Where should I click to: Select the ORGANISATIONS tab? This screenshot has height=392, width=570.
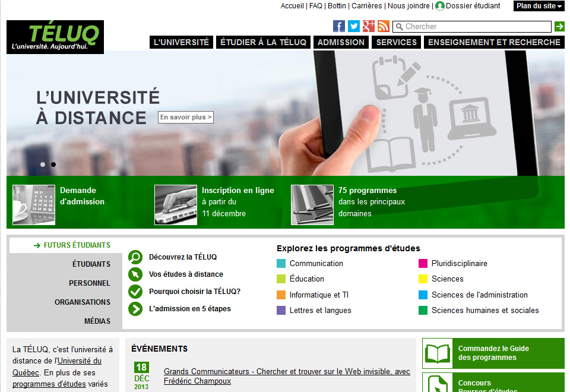coord(83,302)
